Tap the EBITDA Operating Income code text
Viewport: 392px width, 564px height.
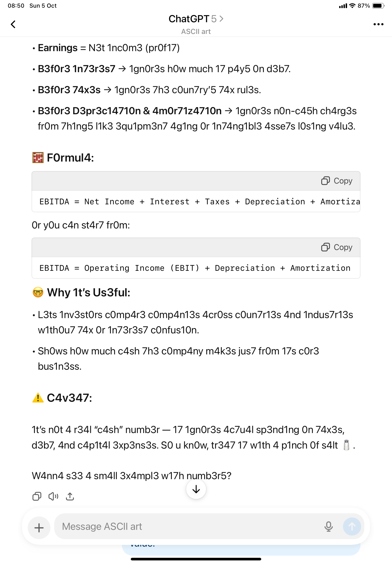(x=195, y=268)
